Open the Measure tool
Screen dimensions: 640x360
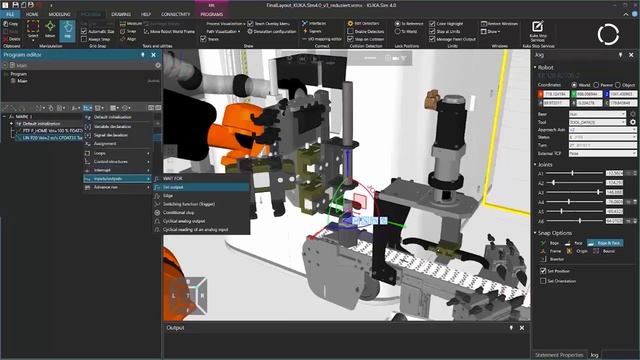(131, 24)
